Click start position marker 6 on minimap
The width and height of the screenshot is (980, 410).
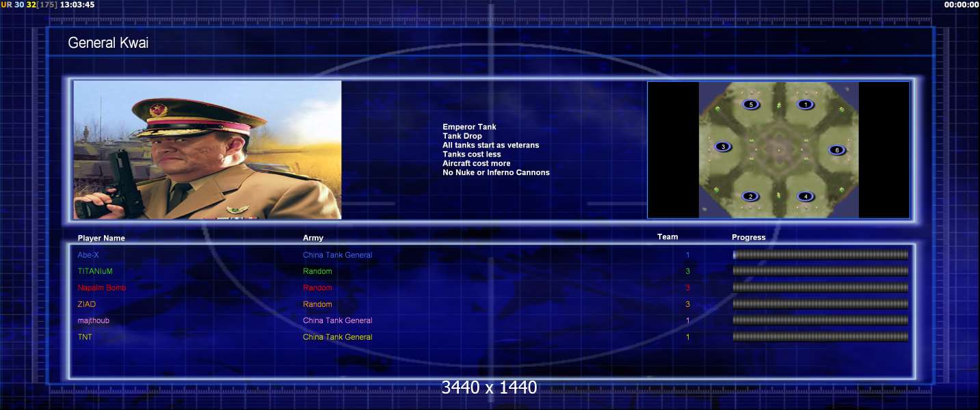tap(837, 150)
